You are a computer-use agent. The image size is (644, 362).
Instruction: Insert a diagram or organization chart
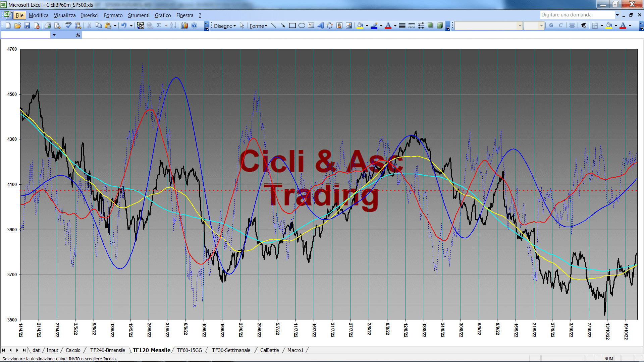(x=330, y=25)
